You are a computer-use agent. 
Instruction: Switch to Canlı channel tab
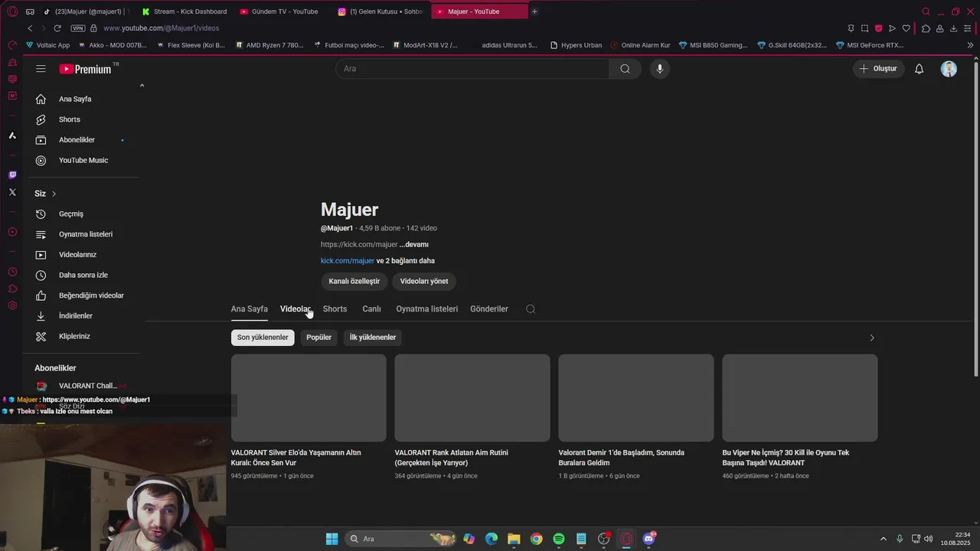(371, 309)
